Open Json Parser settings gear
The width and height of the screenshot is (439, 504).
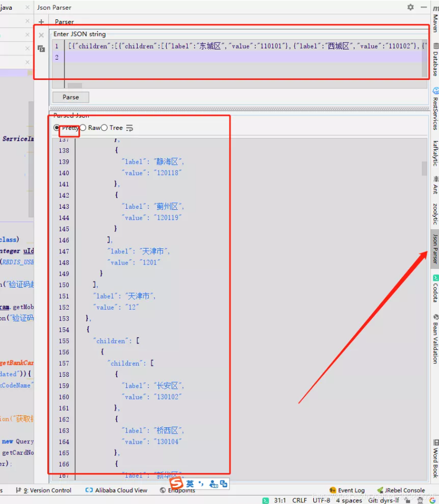411,7
